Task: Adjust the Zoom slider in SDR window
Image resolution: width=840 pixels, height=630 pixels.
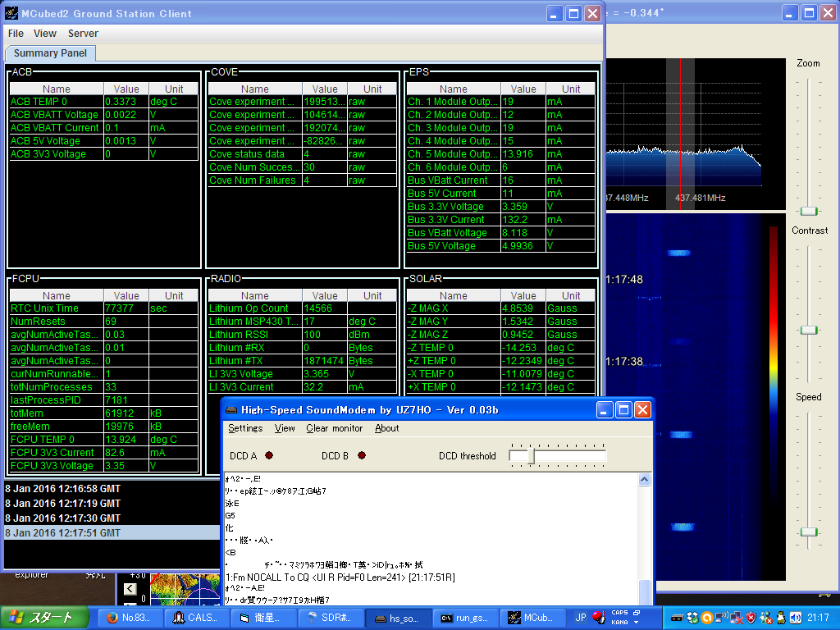Action: point(808,211)
